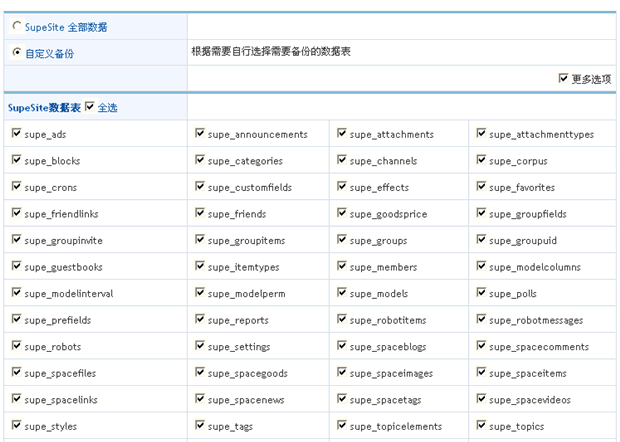This screenshot has width=620, height=442.
Task: Click the supe_members table name text
Action: coord(383,267)
